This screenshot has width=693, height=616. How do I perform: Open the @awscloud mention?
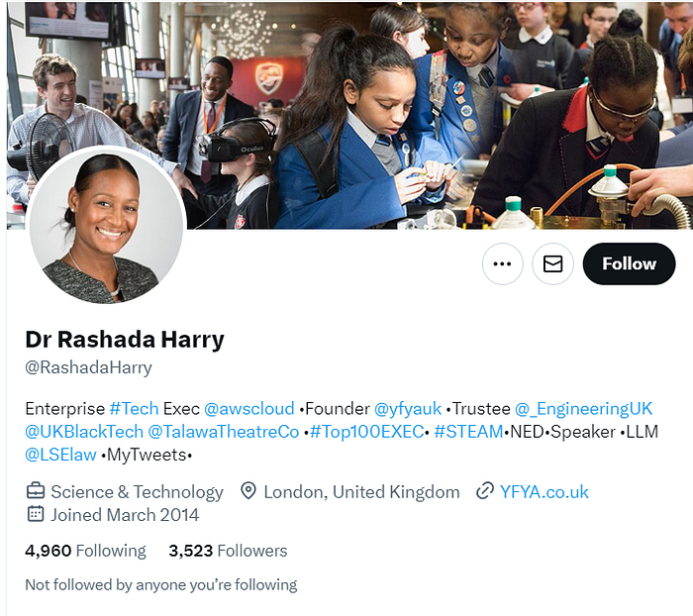click(249, 409)
